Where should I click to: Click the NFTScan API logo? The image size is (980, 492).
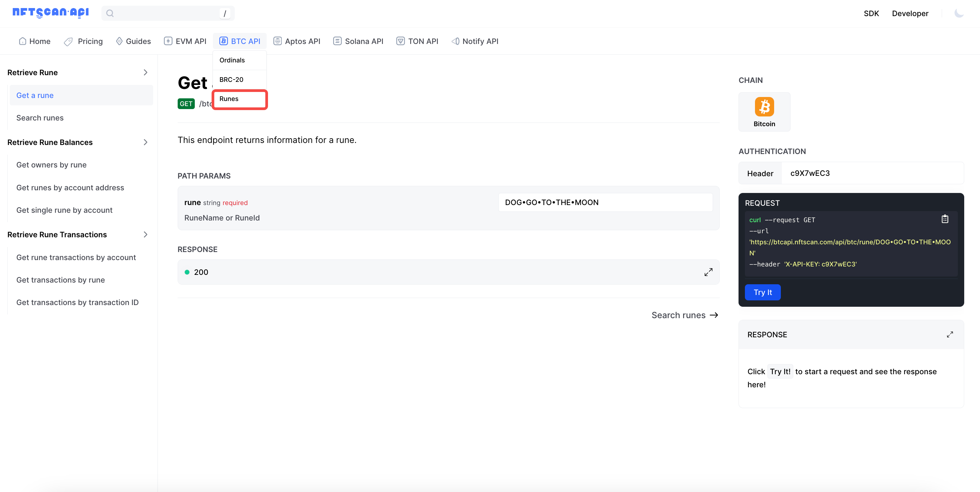51,13
